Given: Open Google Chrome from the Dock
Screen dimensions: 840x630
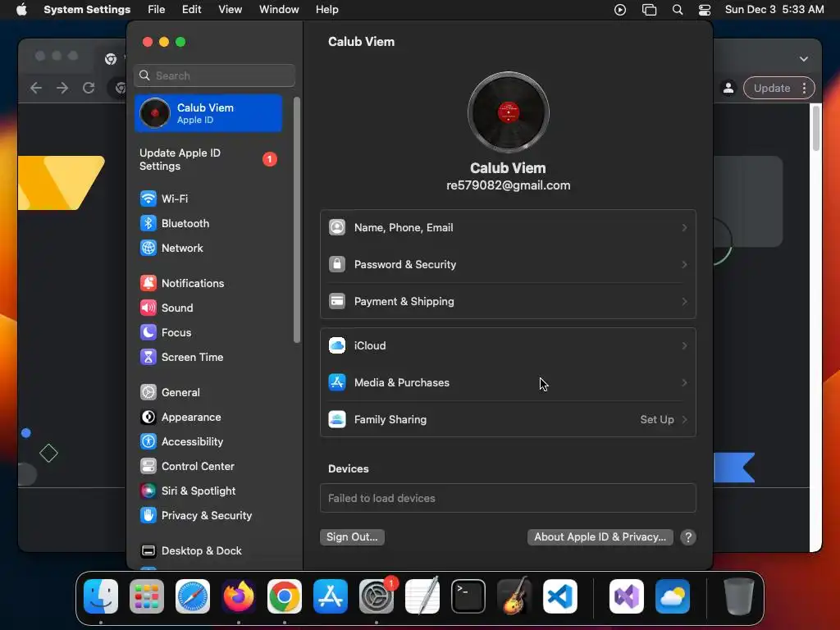Looking at the screenshot, I should tap(285, 596).
